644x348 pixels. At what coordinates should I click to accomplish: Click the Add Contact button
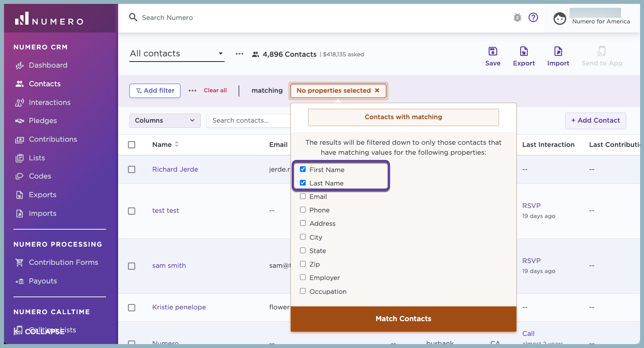596,120
